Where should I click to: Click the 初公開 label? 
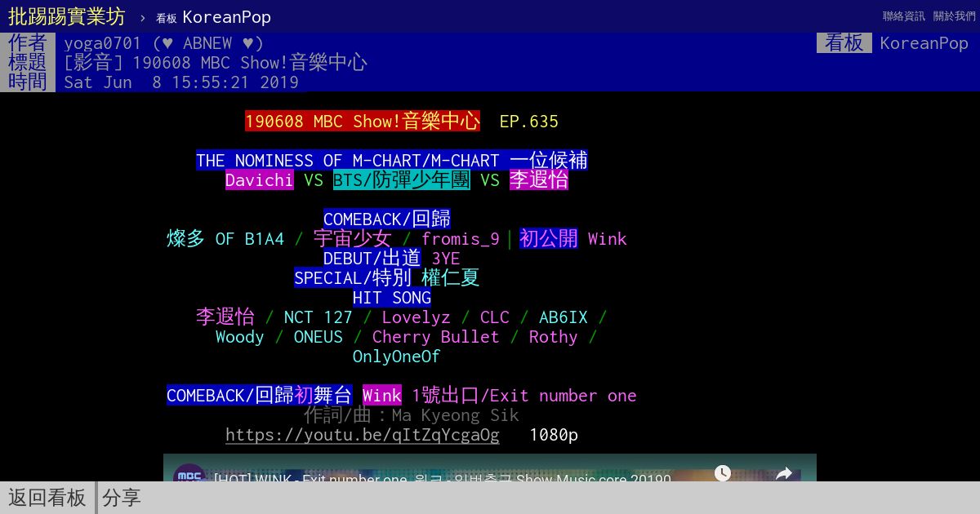549,239
